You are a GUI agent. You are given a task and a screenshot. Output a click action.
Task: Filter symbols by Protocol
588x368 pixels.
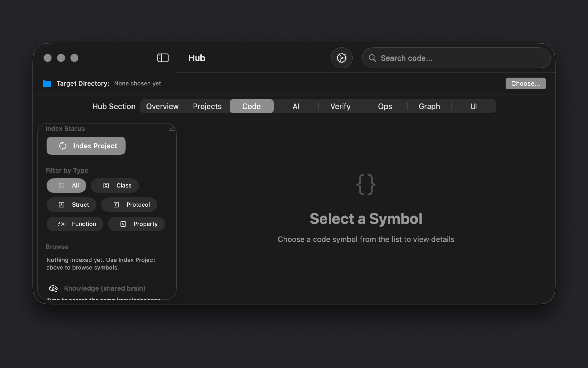(129, 205)
